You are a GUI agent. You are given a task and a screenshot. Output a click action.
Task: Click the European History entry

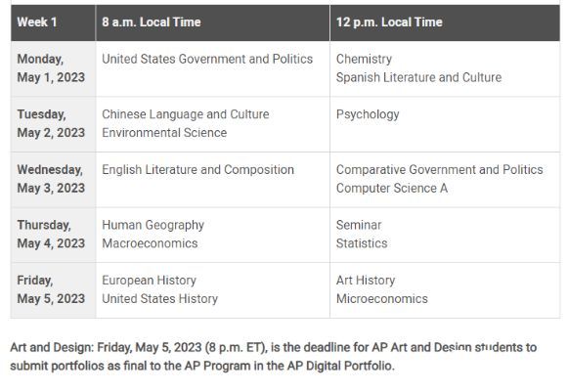click(149, 281)
